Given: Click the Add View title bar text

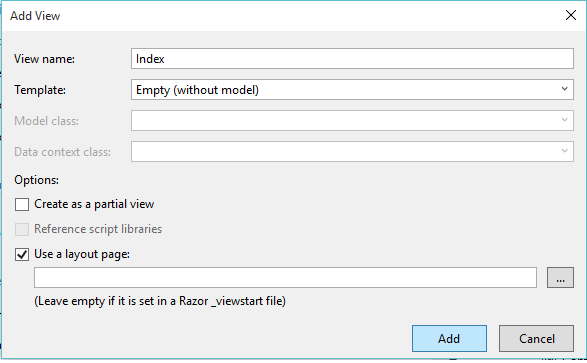Looking at the screenshot, I should [x=35, y=16].
